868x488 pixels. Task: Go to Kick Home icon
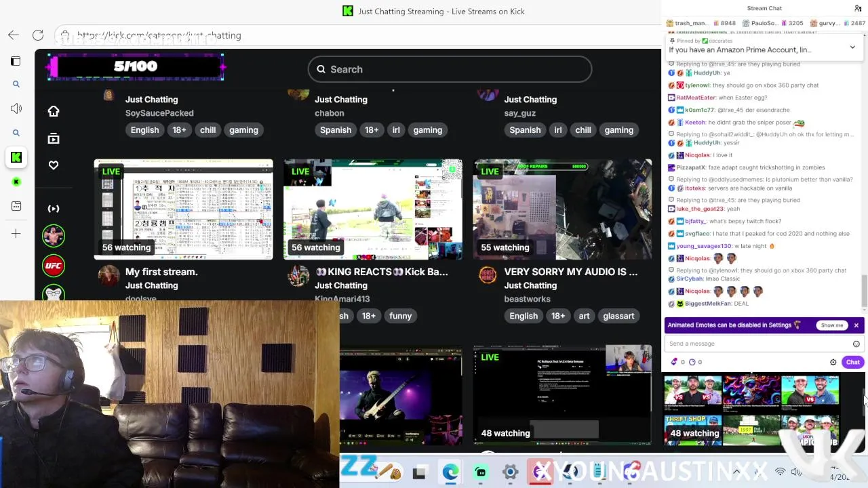tap(54, 111)
